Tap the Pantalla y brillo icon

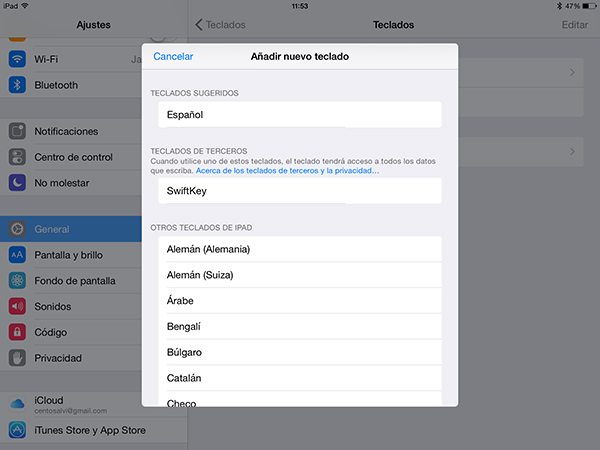pyautogui.click(x=17, y=255)
